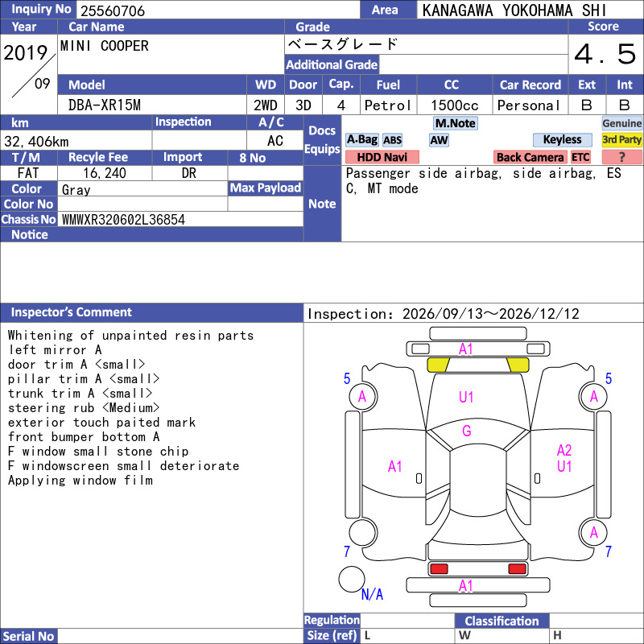
Task: Toggle the Genuine badge
Action: pos(621,123)
